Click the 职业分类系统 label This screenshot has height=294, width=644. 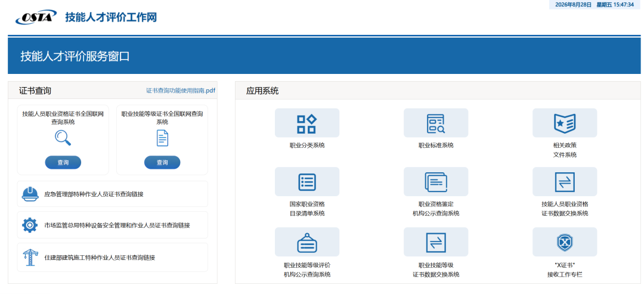[307, 146]
